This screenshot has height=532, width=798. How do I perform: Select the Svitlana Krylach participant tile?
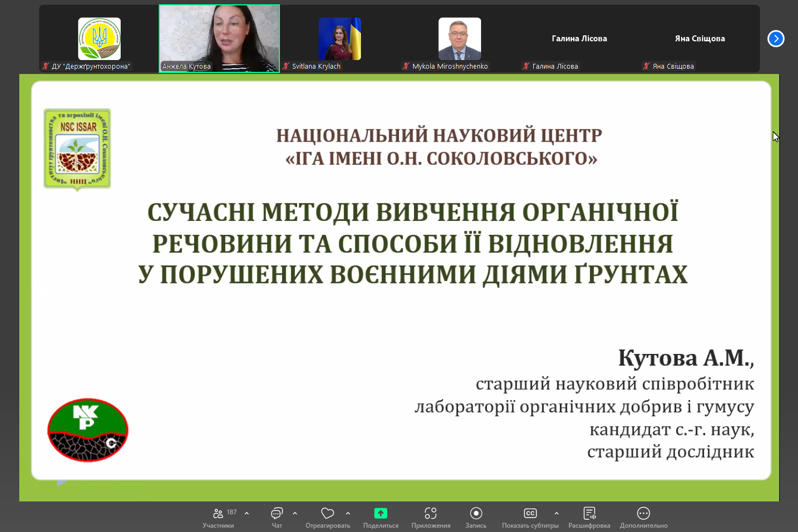pos(339,39)
